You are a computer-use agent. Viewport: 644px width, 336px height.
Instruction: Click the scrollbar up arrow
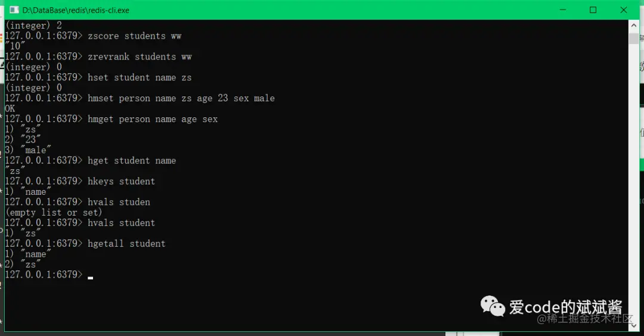(633, 26)
